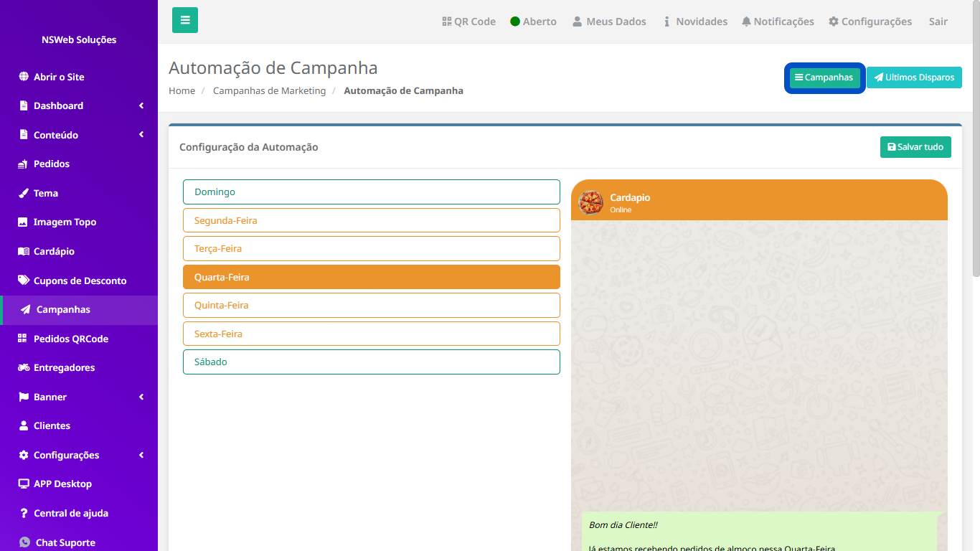Click the page vertical scrollbar
The height and width of the screenshot is (551, 980).
[976, 138]
